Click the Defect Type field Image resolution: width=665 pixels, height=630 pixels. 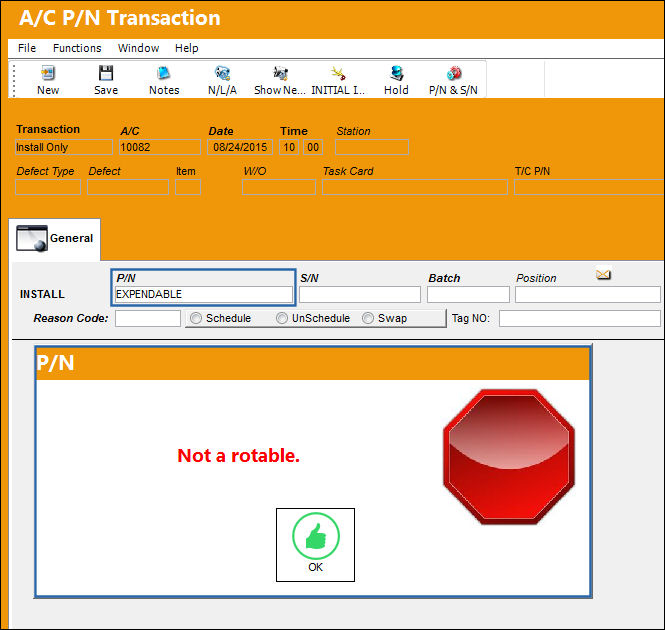pyautogui.click(x=48, y=187)
